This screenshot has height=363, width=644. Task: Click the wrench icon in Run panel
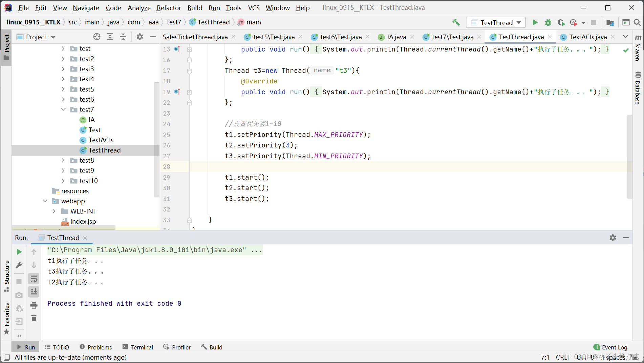(x=19, y=265)
